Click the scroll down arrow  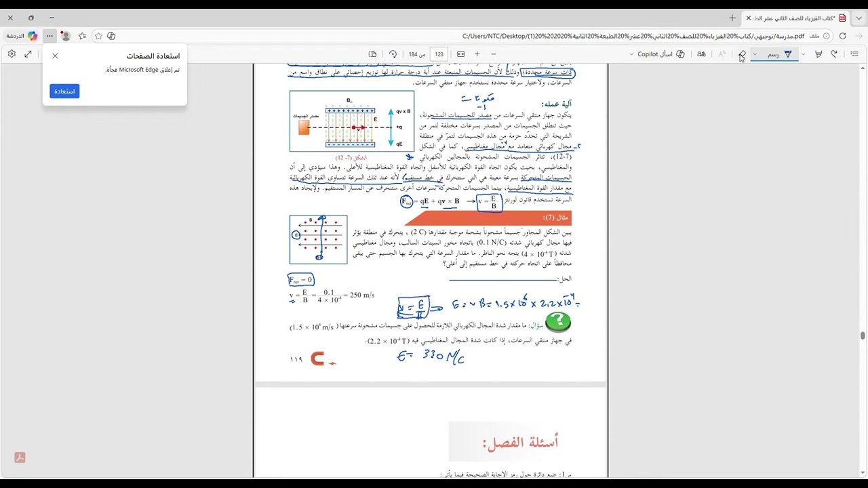[863, 472]
